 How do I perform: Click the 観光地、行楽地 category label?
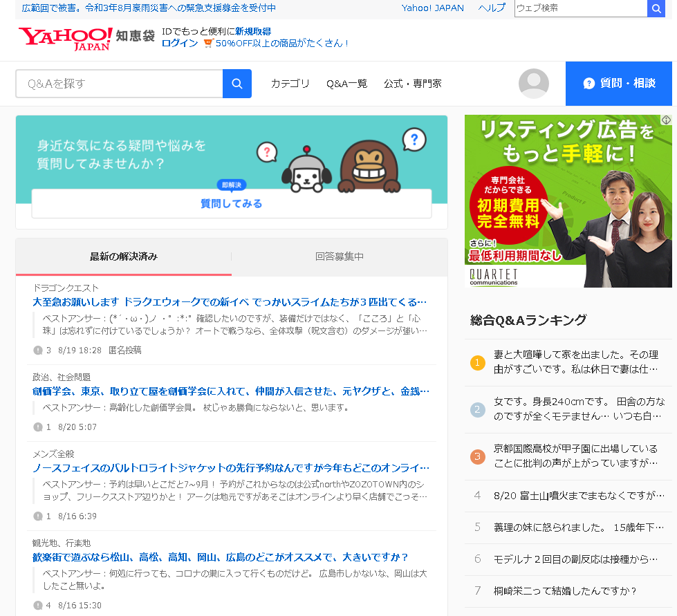[x=62, y=543]
